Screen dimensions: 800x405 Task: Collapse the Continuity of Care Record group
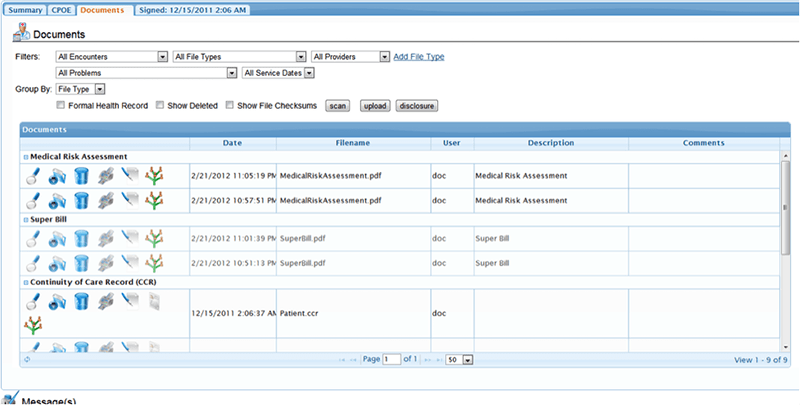[26, 283]
